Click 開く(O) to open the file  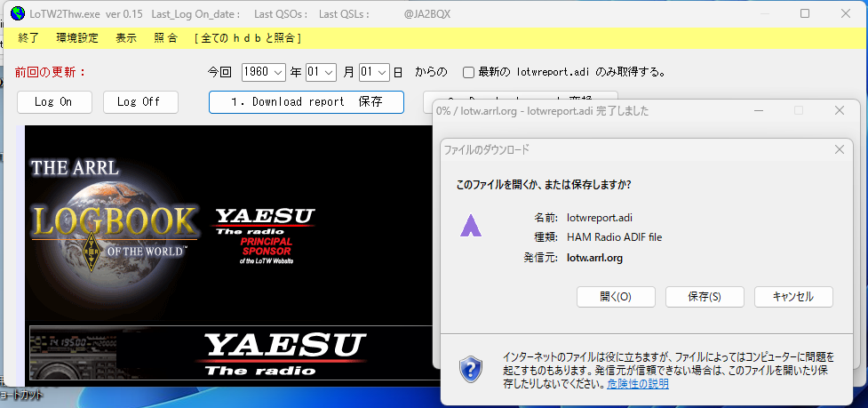(616, 297)
